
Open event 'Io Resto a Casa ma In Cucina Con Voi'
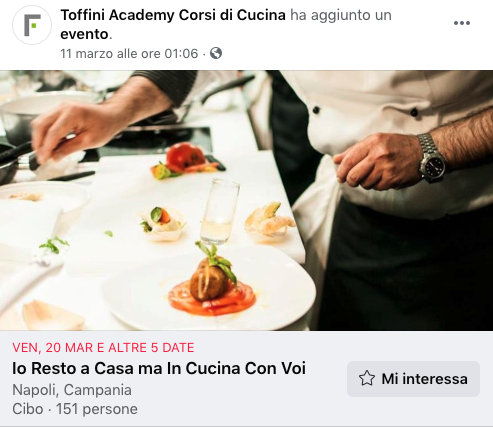[x=159, y=368]
